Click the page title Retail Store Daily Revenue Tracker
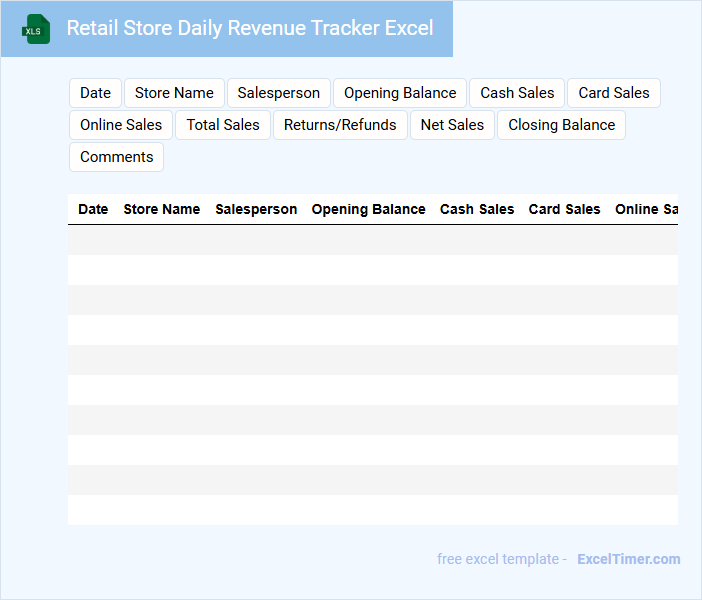Image resolution: width=702 pixels, height=600 pixels. [x=250, y=28]
